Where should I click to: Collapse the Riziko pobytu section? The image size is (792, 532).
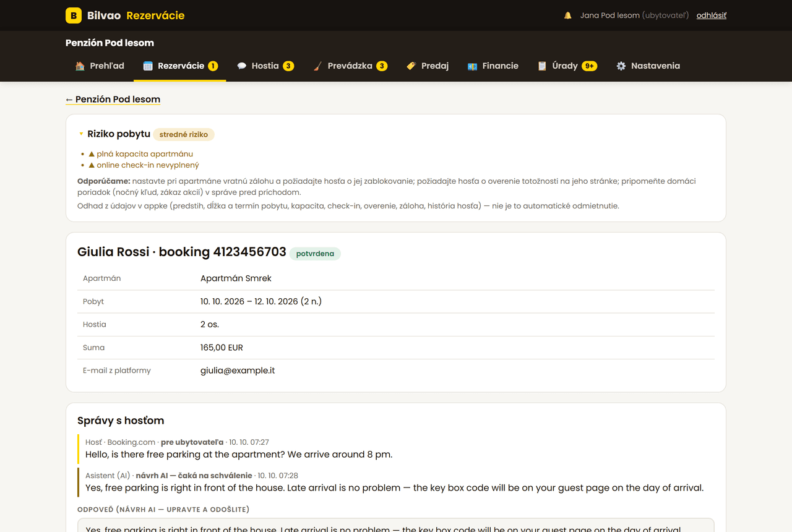(x=81, y=134)
